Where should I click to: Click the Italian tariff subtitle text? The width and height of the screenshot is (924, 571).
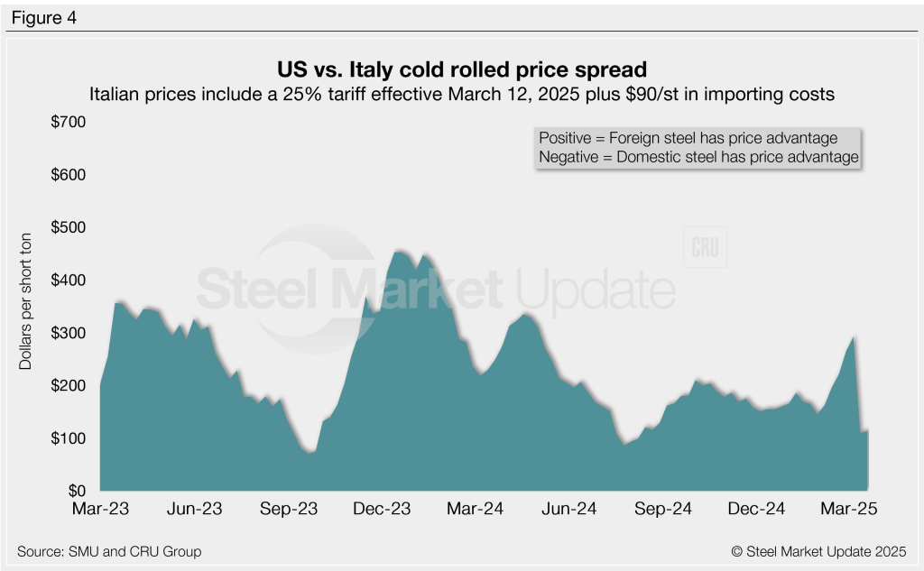pyautogui.click(x=461, y=93)
